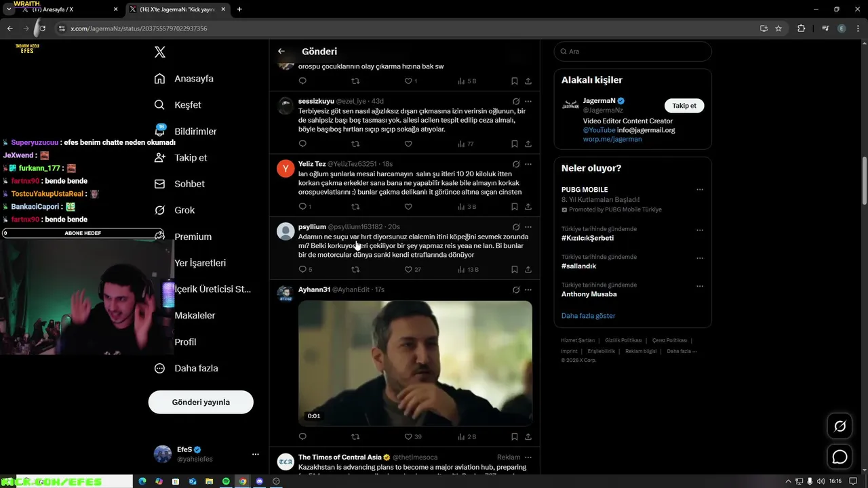Open Grok actions on Yeliz Tez's post
Screen dimensions: 868x488
[516, 164]
